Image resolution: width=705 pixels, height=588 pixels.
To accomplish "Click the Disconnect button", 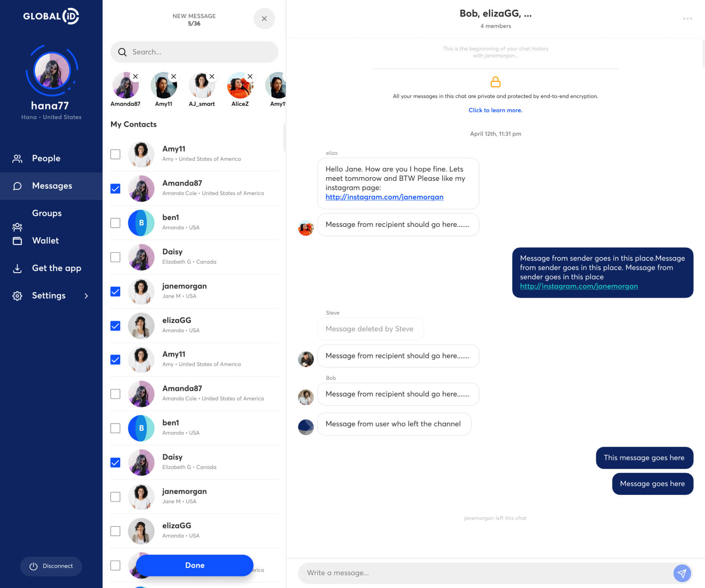I will pyautogui.click(x=51, y=566).
